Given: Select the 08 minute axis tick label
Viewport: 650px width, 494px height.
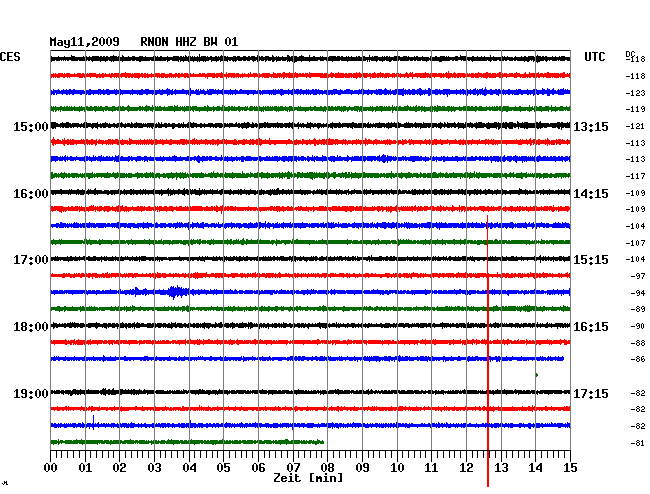Looking at the screenshot, I should [x=327, y=467].
